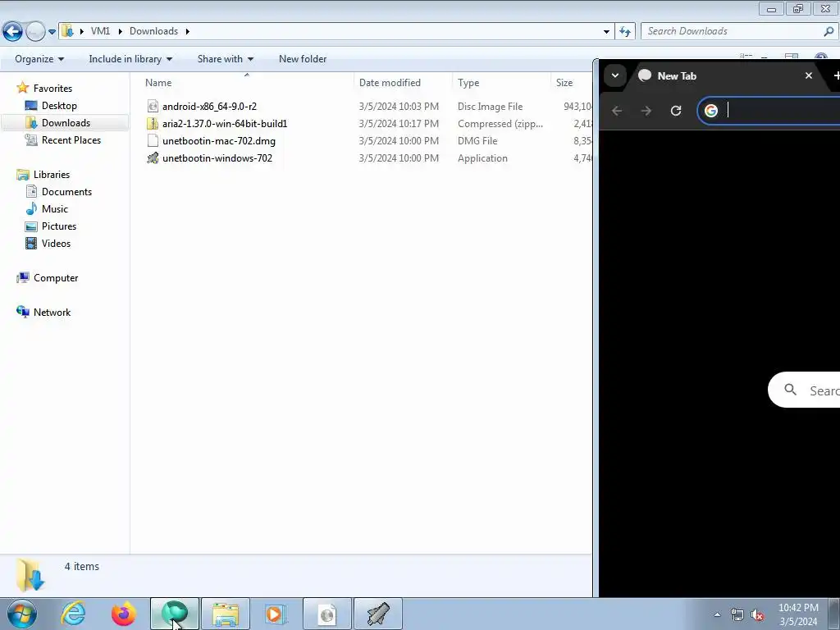The image size is (840, 630).
Task: Launch Firefox from the taskbar
Action: tap(124, 614)
